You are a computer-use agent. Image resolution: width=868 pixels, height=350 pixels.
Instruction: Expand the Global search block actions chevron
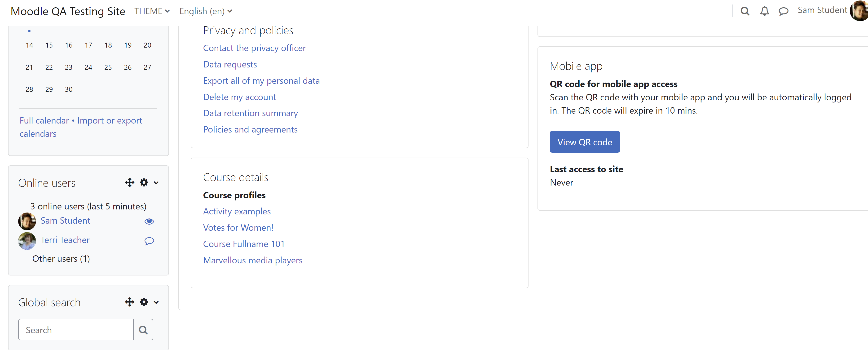(x=156, y=302)
